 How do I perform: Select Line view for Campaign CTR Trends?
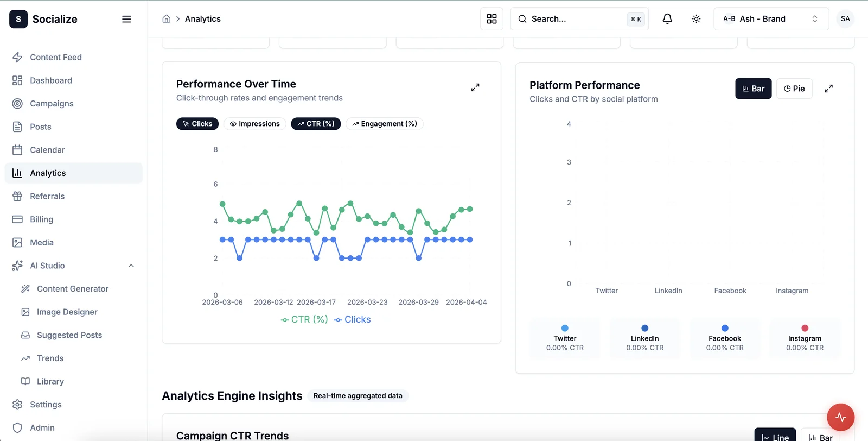click(775, 436)
